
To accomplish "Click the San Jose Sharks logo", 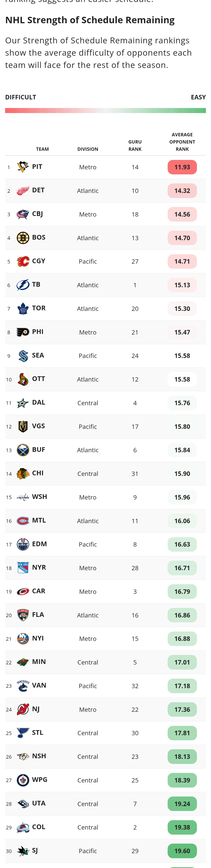I will point(23,851).
